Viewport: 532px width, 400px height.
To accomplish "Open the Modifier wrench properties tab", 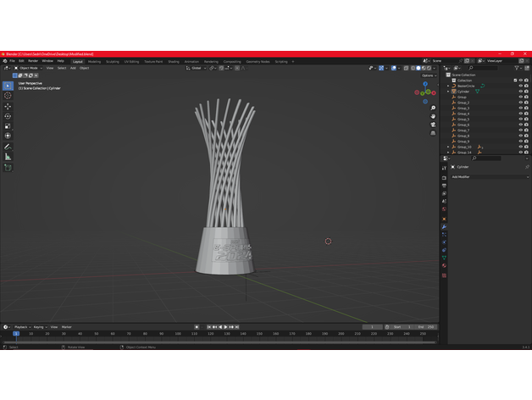I will point(444,227).
